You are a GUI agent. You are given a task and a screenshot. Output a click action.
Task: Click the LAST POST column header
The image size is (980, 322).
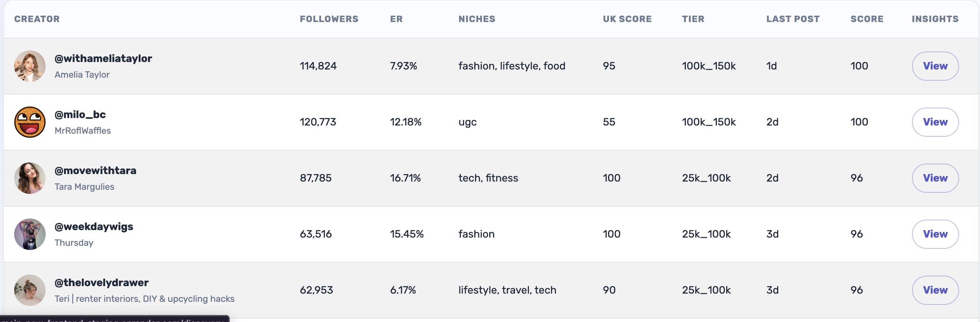(x=792, y=19)
